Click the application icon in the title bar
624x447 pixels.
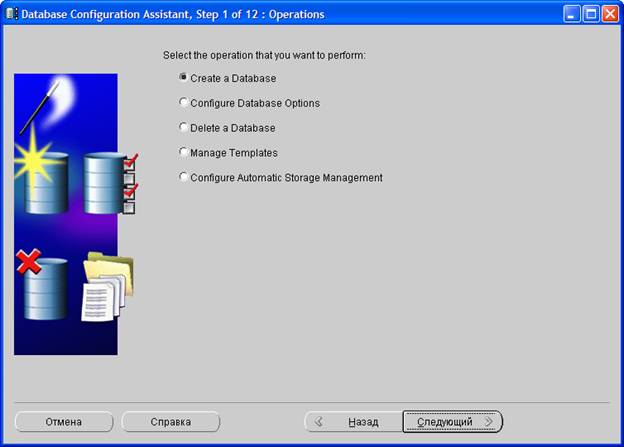(11, 14)
